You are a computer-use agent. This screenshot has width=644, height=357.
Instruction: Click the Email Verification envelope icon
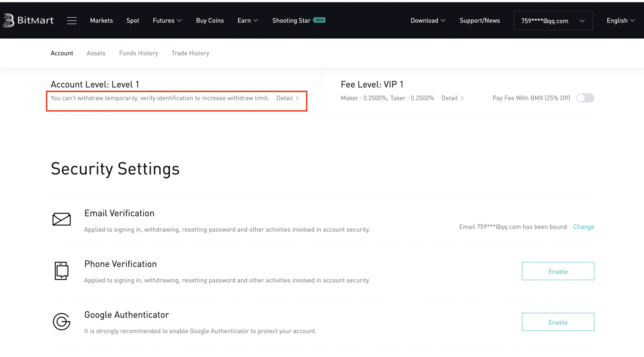pos(62,219)
